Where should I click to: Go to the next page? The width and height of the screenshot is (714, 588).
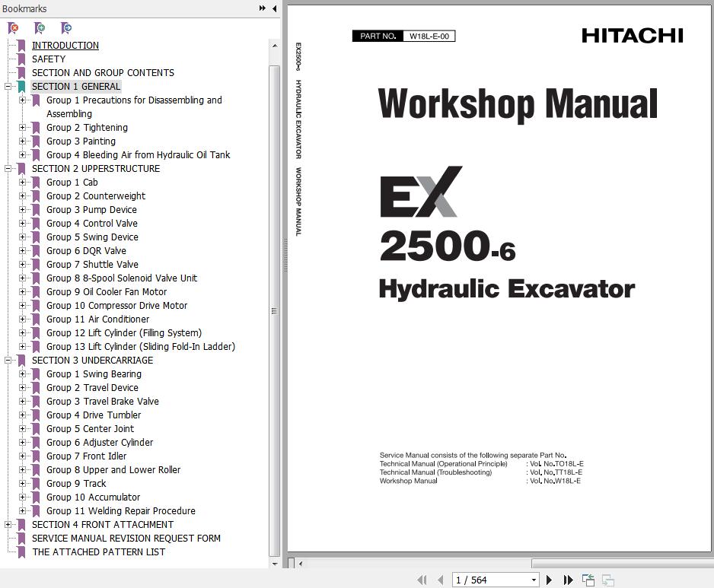click(x=549, y=580)
